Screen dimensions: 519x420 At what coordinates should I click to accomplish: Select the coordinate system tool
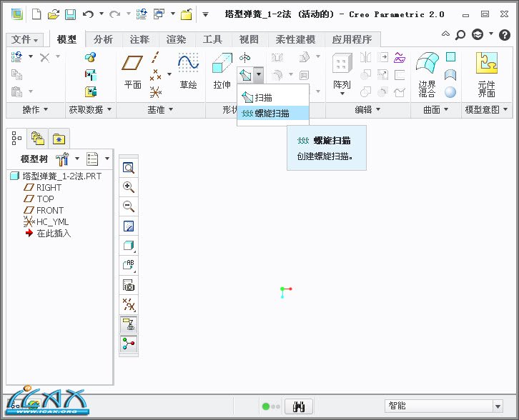(x=155, y=92)
